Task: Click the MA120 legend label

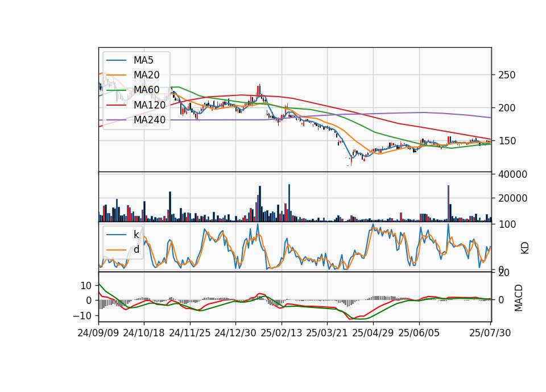Action: tap(150, 105)
